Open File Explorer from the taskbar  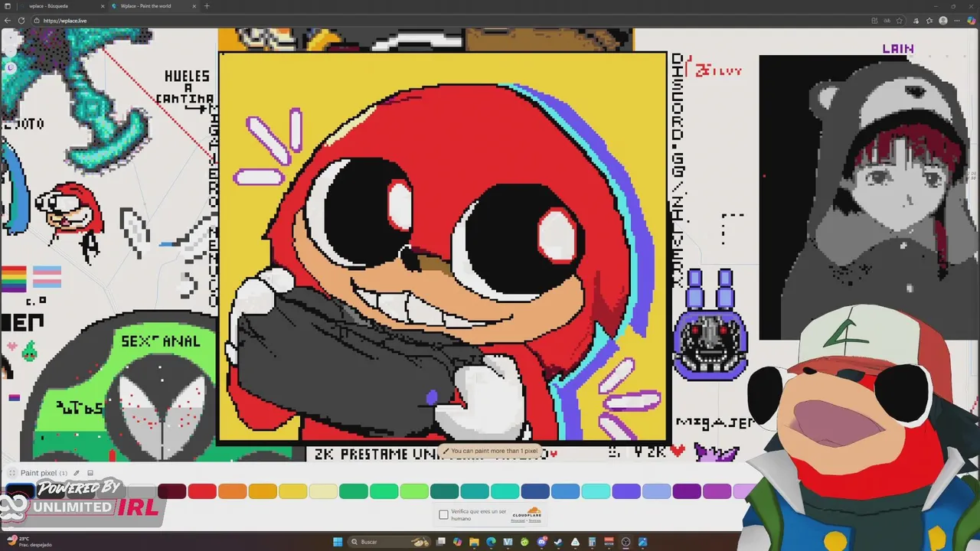[474, 542]
